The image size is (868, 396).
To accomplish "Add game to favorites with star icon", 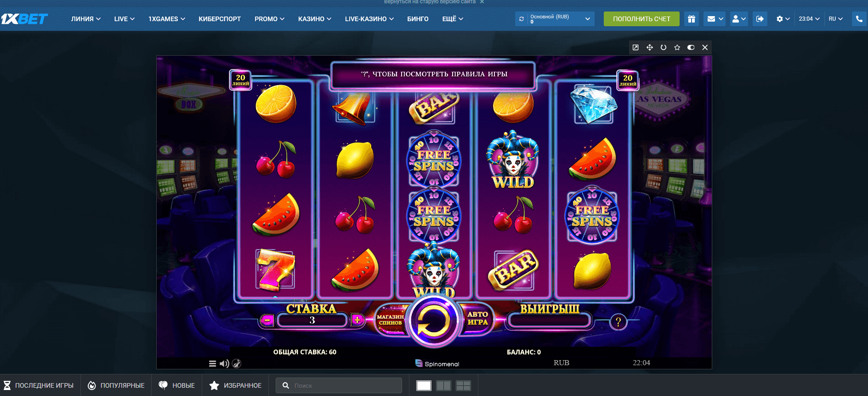I will [x=677, y=47].
